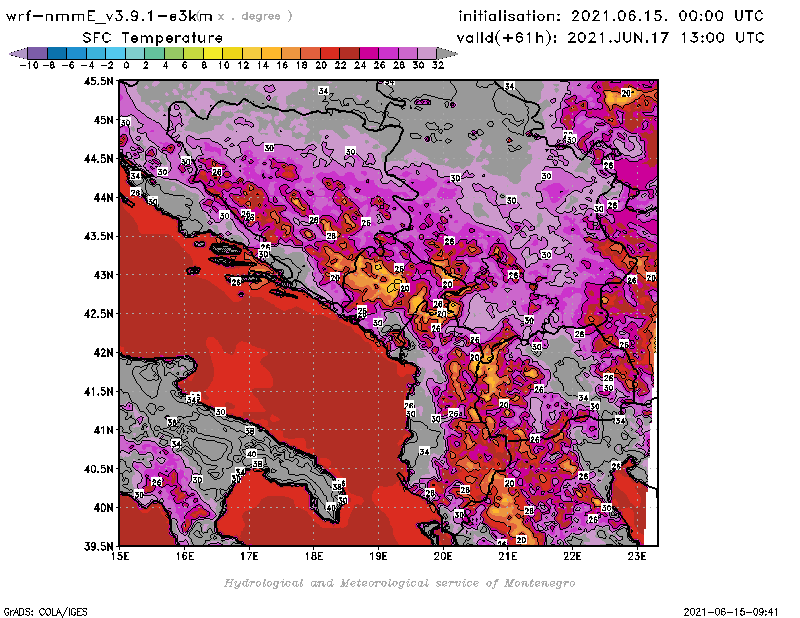
Task: Select the cyan legend swatch between -2 and 0
Action: coord(115,54)
